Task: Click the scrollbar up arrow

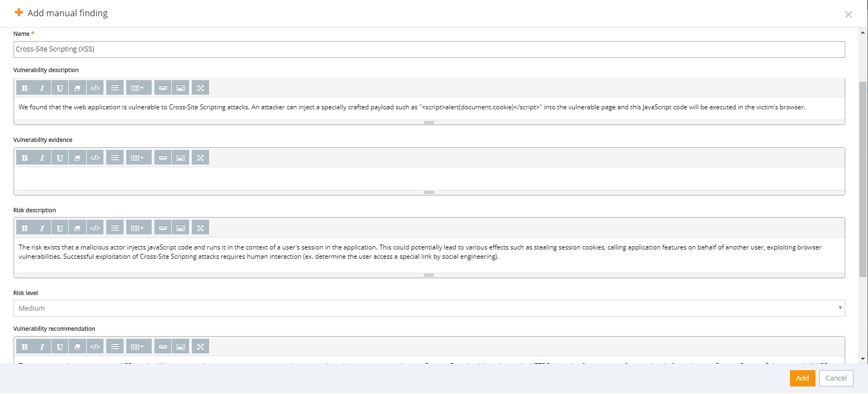Action: (863, 32)
